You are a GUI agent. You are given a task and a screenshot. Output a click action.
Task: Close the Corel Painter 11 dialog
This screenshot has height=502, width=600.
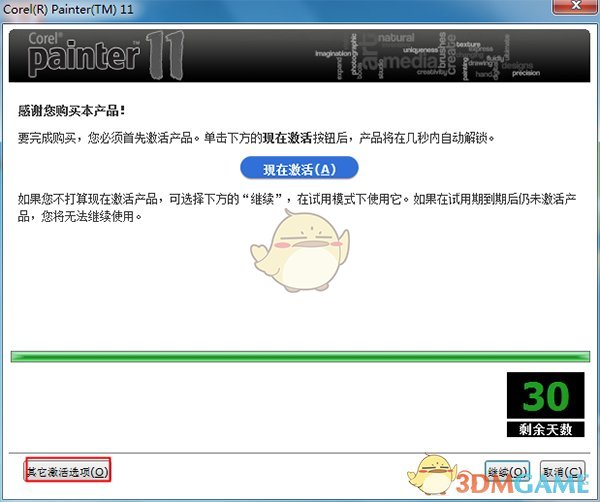click(x=576, y=6)
